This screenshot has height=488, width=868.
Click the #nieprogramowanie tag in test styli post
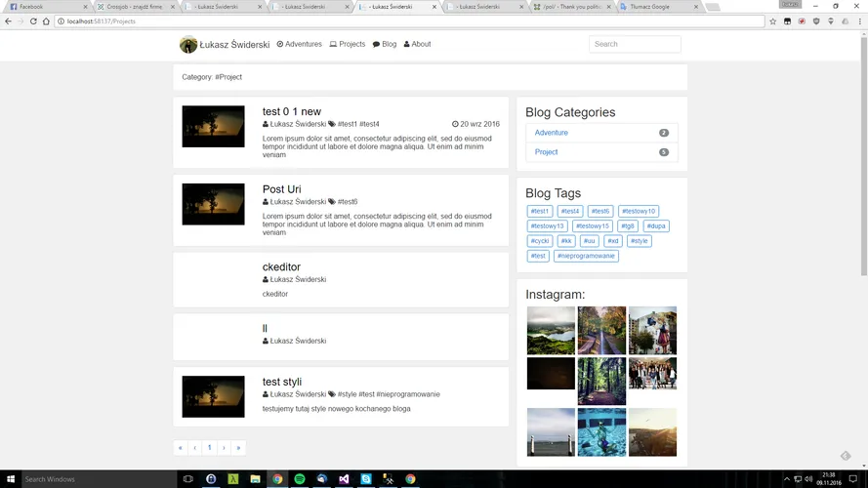tap(408, 394)
